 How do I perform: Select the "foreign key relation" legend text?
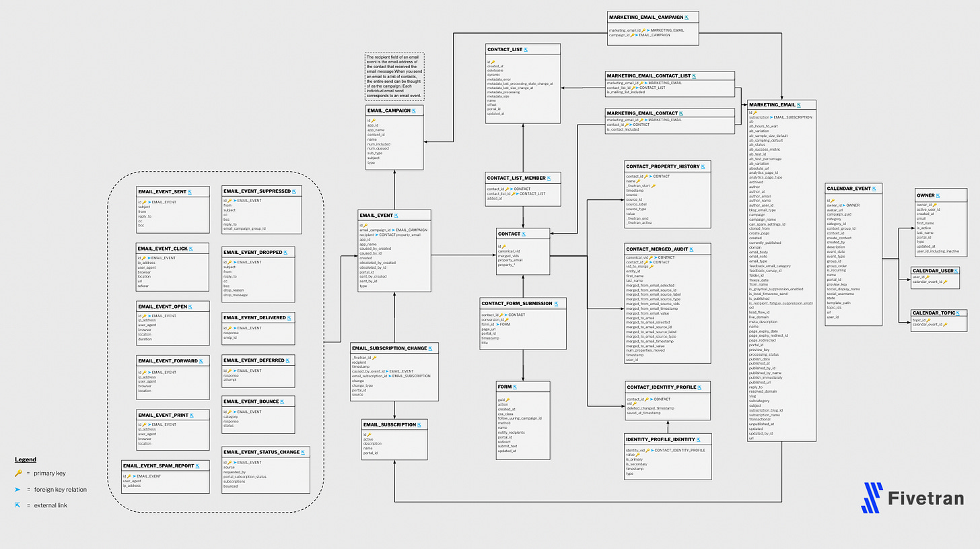62,490
